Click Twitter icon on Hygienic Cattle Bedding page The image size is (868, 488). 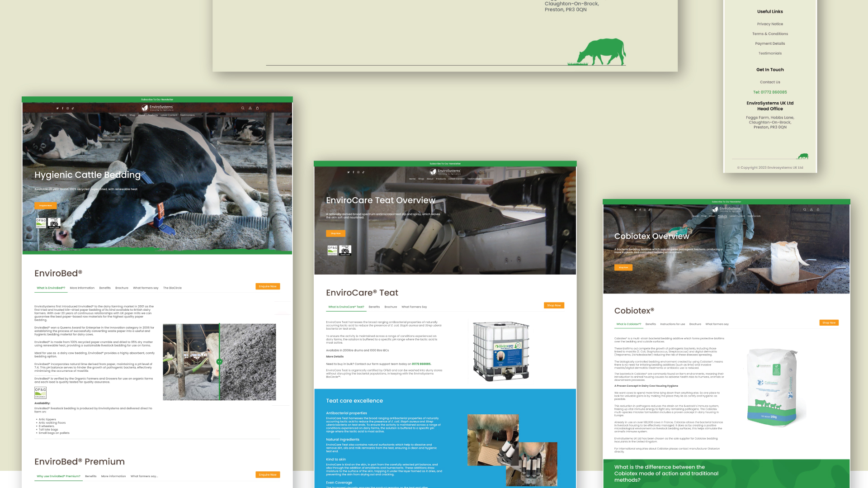tap(57, 109)
